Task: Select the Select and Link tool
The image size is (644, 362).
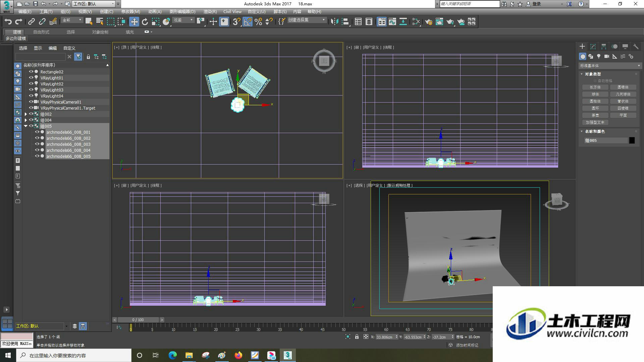Action: pyautogui.click(x=32, y=22)
